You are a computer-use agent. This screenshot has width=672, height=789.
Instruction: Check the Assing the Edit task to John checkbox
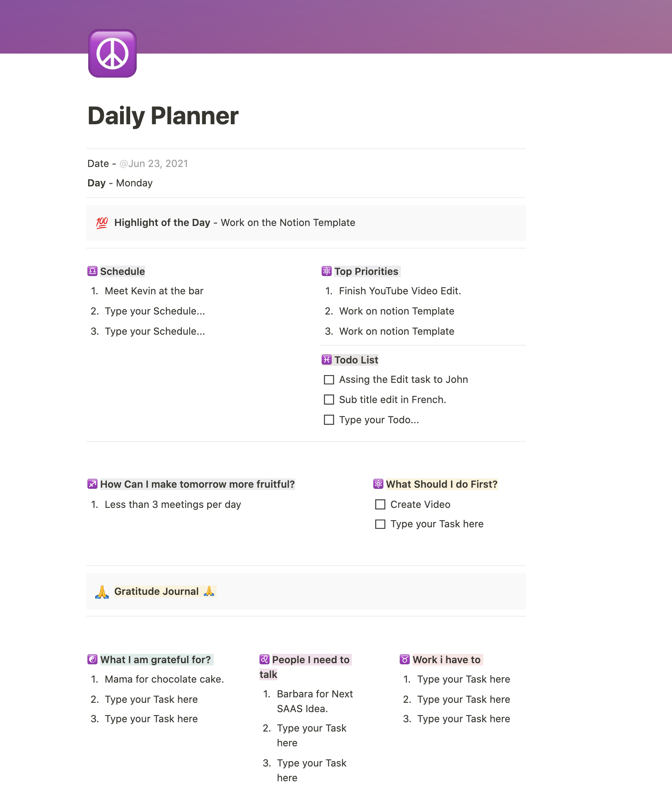(x=329, y=379)
